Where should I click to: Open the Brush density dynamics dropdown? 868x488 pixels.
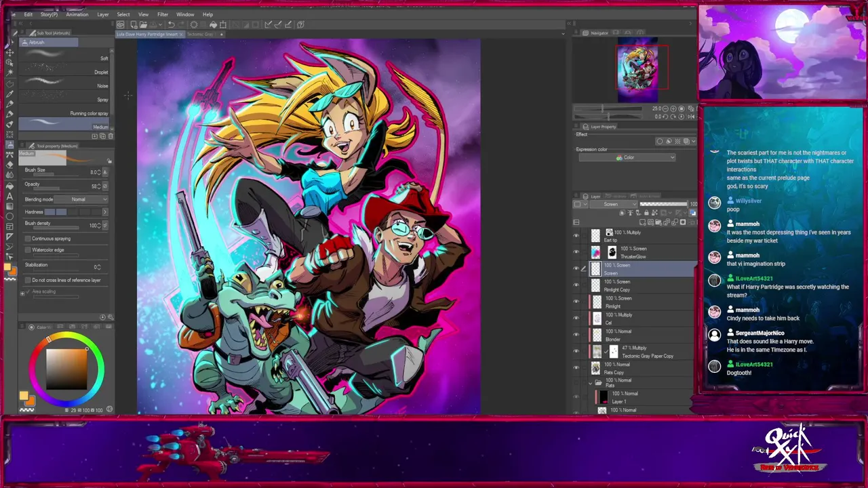pyautogui.click(x=104, y=225)
